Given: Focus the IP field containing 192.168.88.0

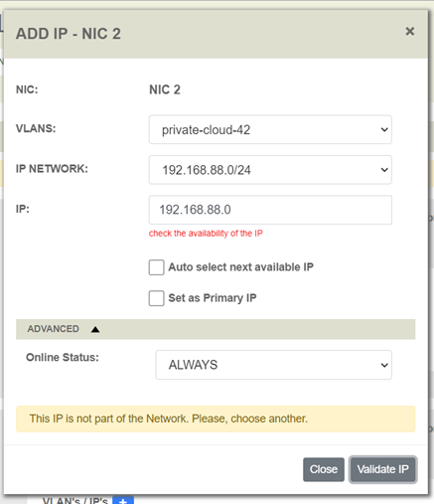Looking at the screenshot, I should (270, 210).
